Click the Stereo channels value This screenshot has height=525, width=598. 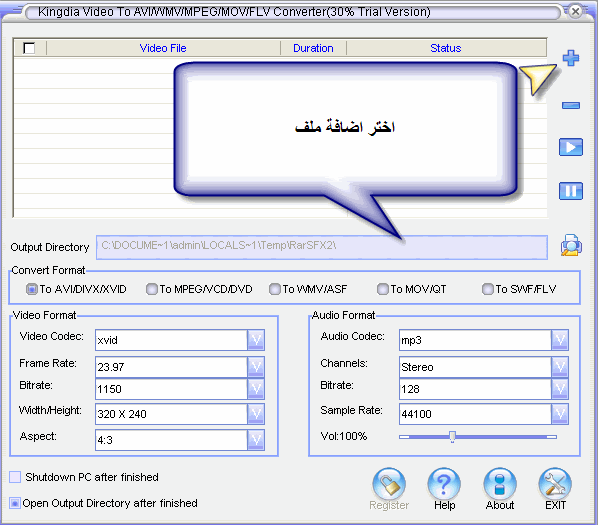tap(417, 367)
